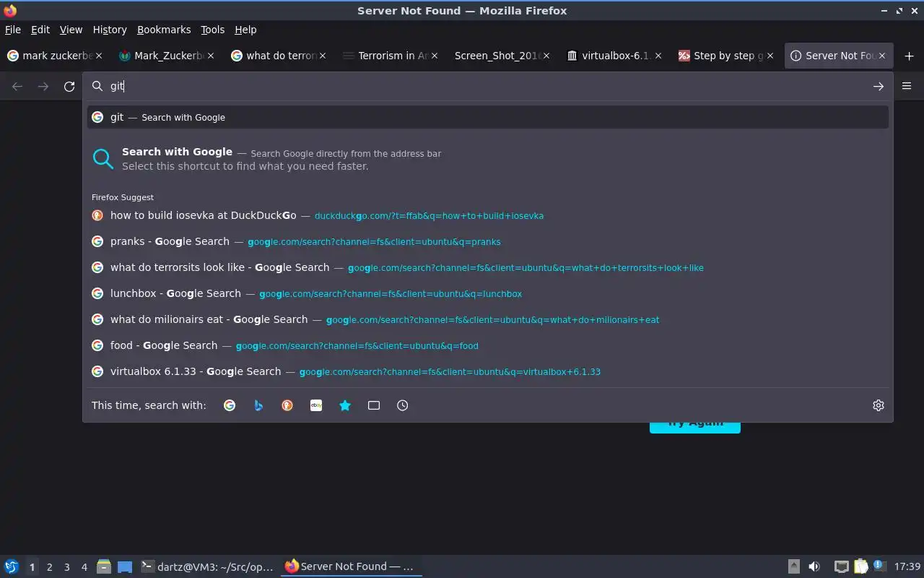The width and height of the screenshot is (924, 578).
Task: Open the clipboard manager tray icon
Action: [x=861, y=566]
